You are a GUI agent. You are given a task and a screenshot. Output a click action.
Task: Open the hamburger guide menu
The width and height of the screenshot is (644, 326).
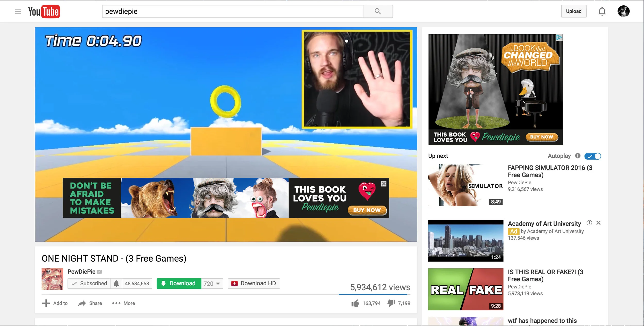click(18, 12)
